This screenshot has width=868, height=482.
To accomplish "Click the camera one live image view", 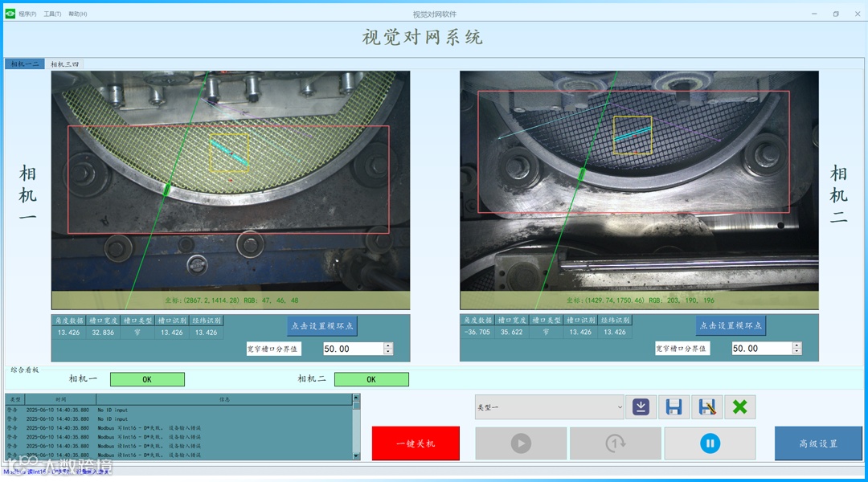I will (231, 190).
